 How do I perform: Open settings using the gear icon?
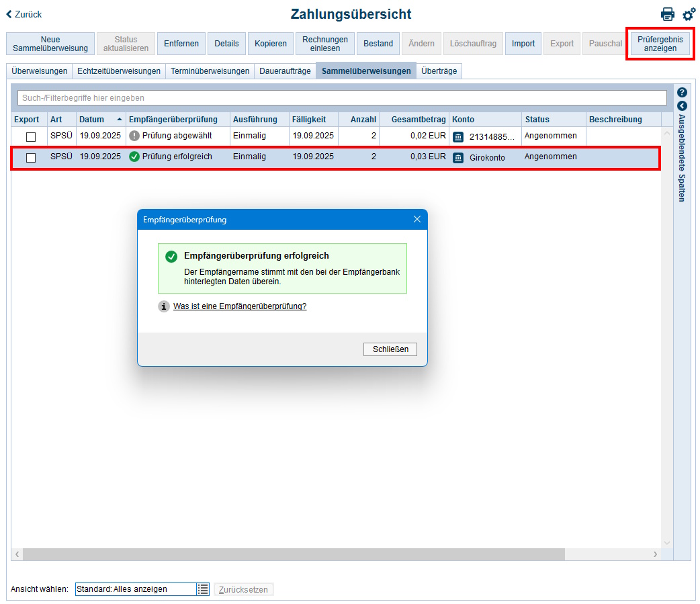tap(689, 13)
